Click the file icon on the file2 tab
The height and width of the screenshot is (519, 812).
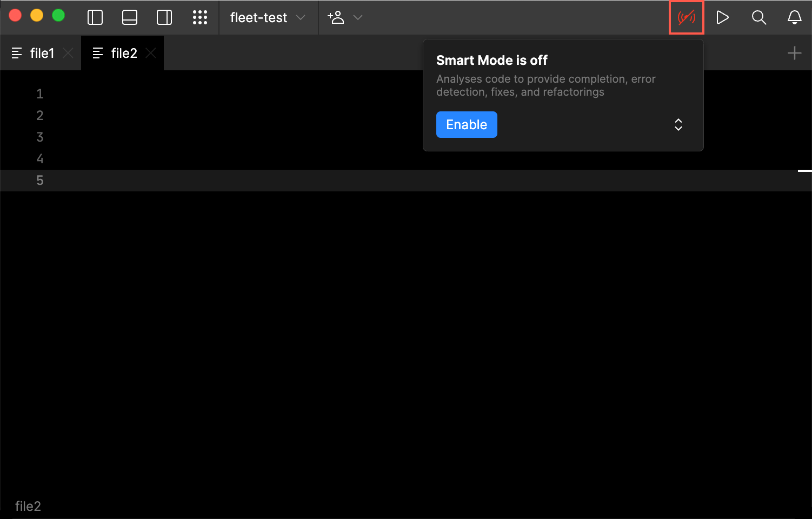pos(97,52)
